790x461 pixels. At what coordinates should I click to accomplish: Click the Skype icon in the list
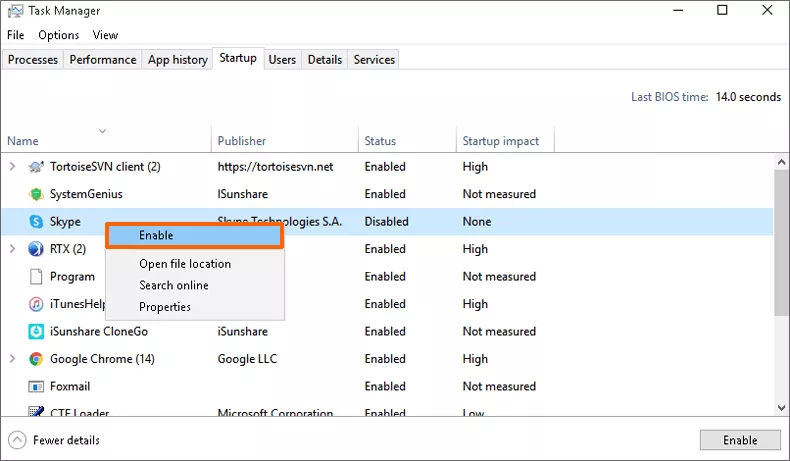tap(36, 222)
